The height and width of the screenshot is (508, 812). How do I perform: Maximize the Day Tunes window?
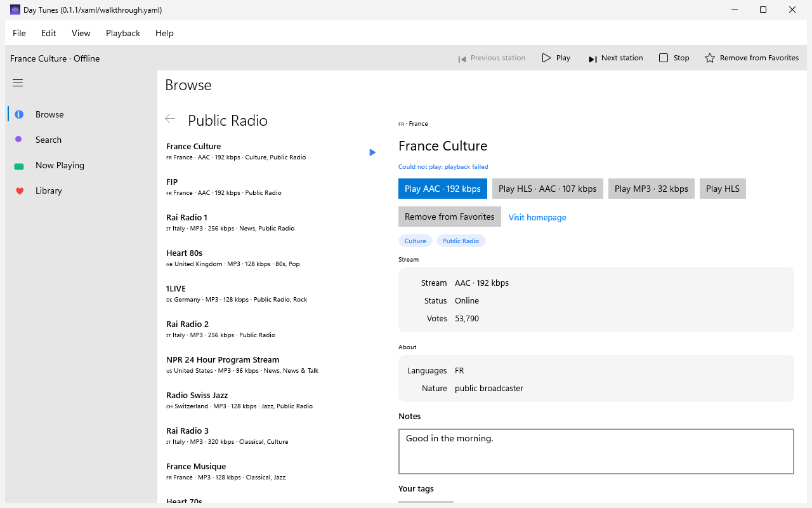pos(763,10)
